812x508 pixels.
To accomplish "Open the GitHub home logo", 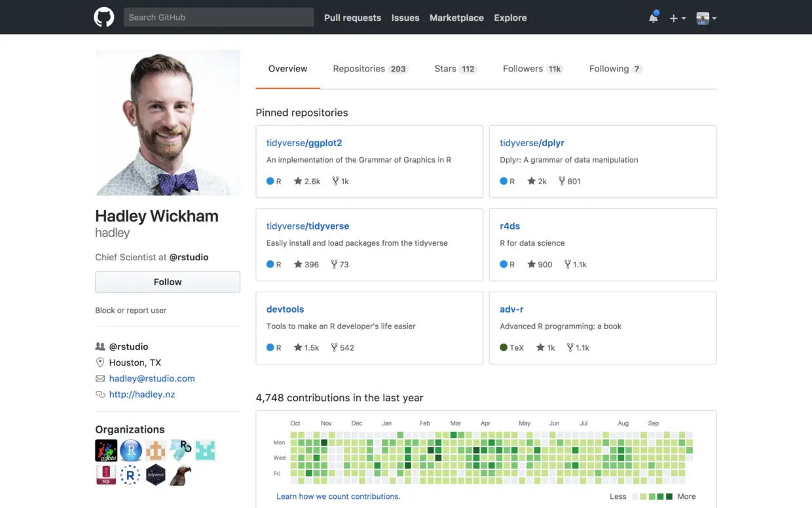I will pos(104,17).
